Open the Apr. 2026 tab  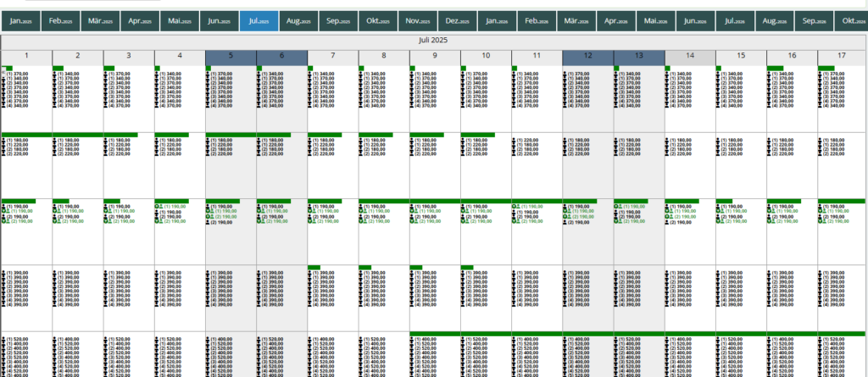click(616, 21)
